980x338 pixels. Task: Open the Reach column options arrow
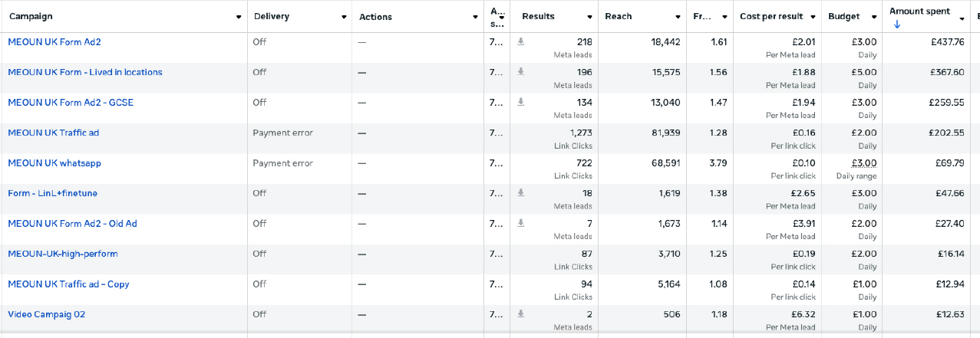pos(678,17)
